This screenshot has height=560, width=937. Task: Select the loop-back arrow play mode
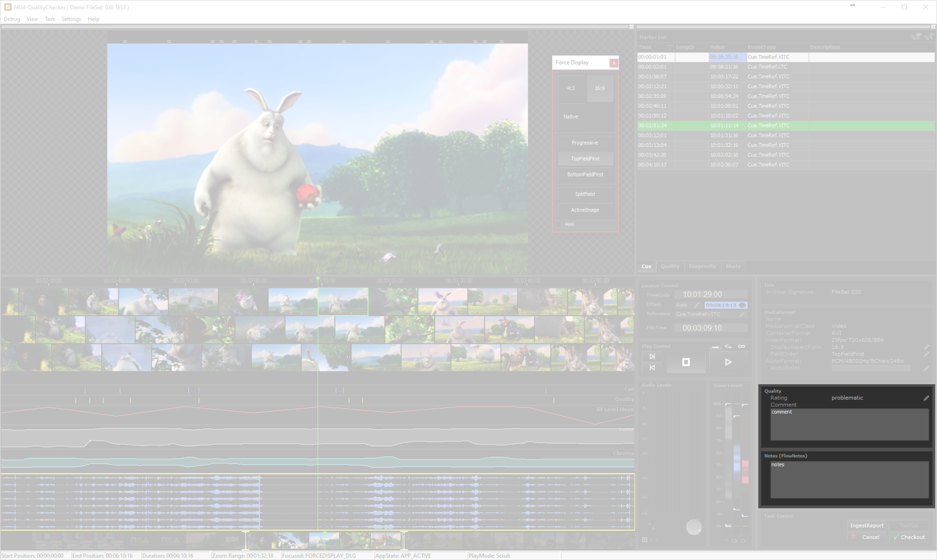[728, 346]
